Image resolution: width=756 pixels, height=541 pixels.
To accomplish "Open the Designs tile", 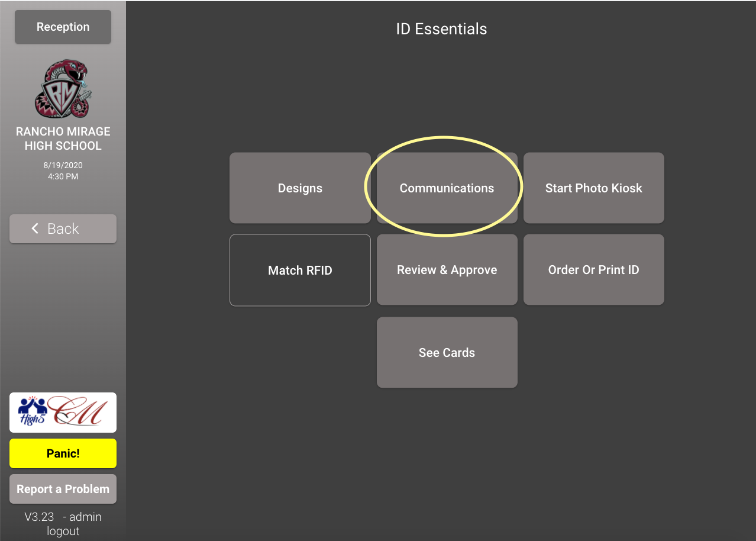I will [300, 188].
